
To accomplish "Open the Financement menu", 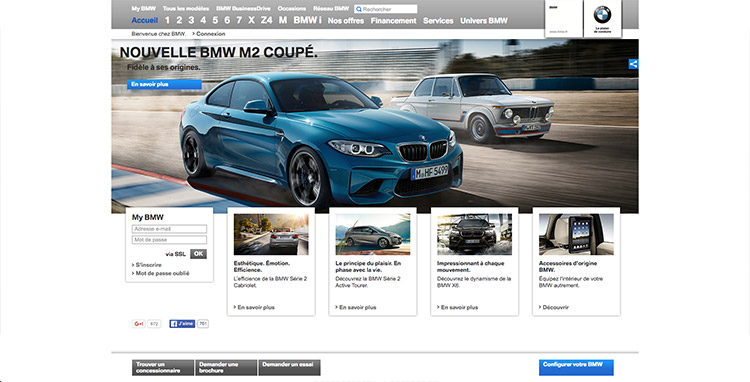I will pyautogui.click(x=394, y=21).
